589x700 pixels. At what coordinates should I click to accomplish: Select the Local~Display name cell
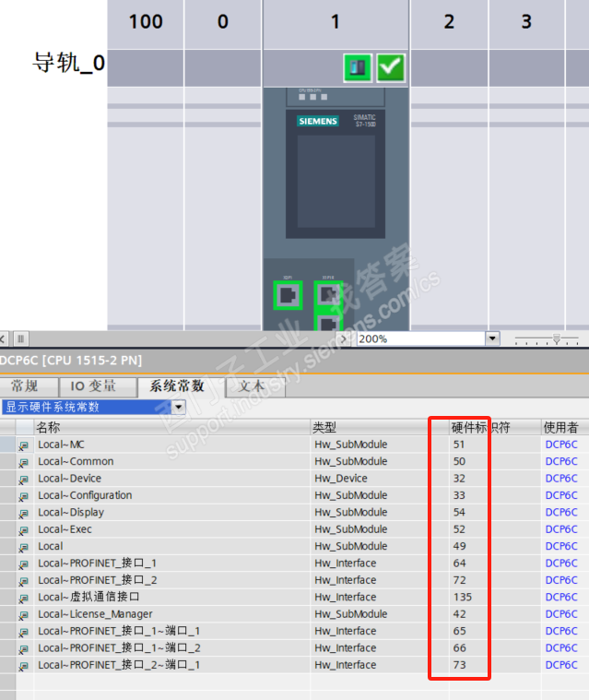172,512
